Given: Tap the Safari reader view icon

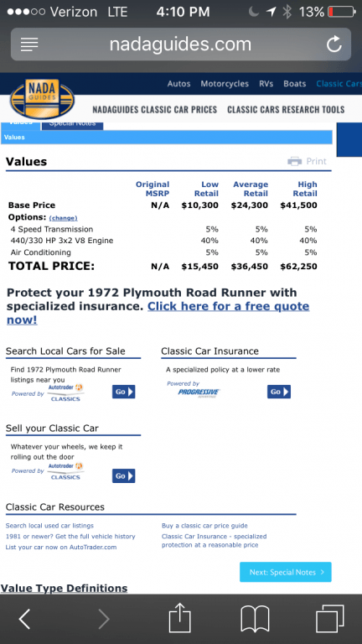Looking at the screenshot, I should pos(29,44).
